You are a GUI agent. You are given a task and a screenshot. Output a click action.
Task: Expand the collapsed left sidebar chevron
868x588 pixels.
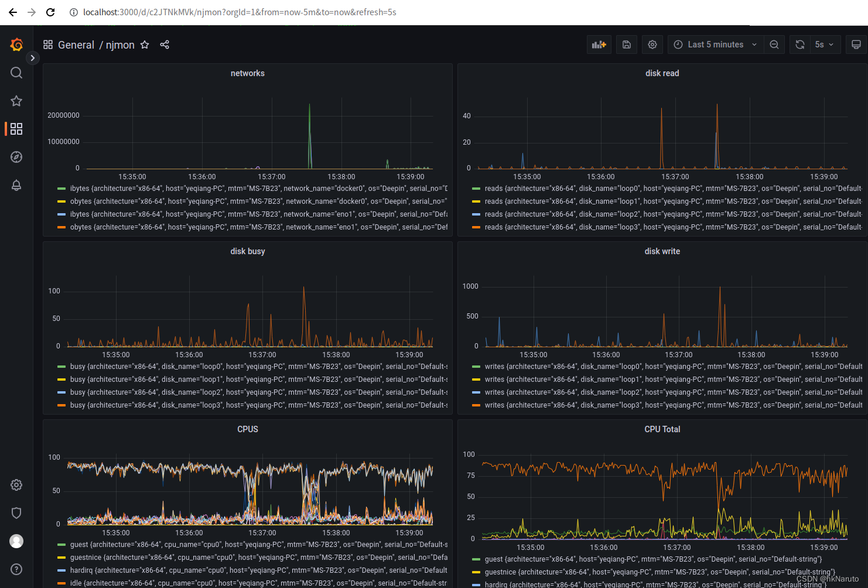coord(33,58)
